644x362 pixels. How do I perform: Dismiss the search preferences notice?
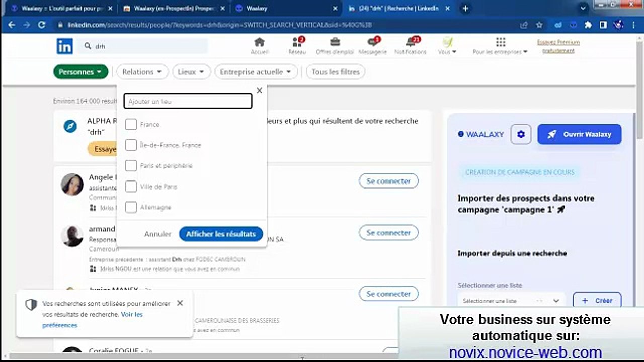pyautogui.click(x=180, y=303)
